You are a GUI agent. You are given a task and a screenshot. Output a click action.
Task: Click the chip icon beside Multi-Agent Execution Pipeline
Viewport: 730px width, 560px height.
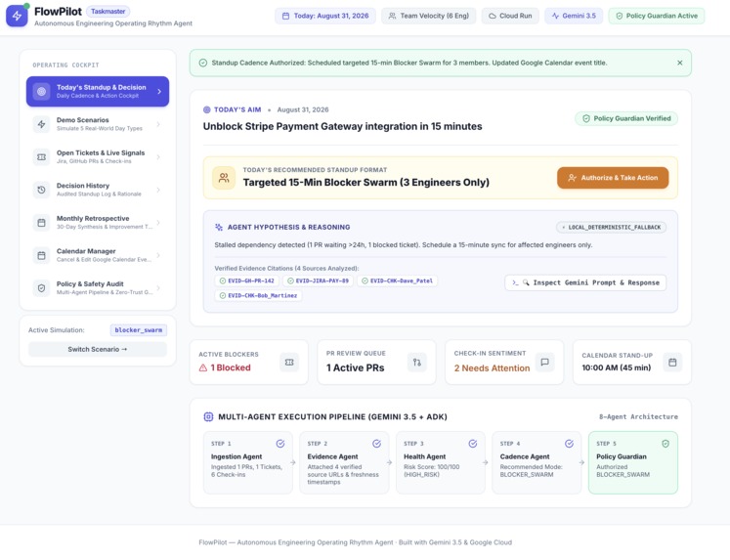(208, 416)
